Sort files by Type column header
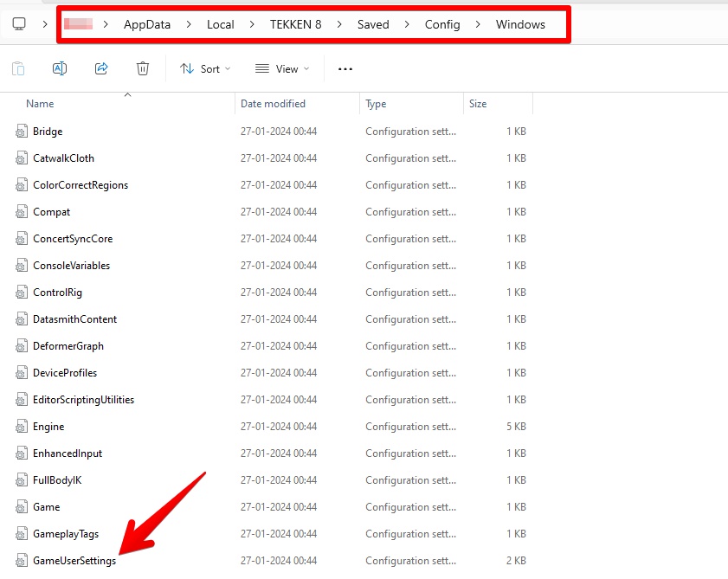 376,104
